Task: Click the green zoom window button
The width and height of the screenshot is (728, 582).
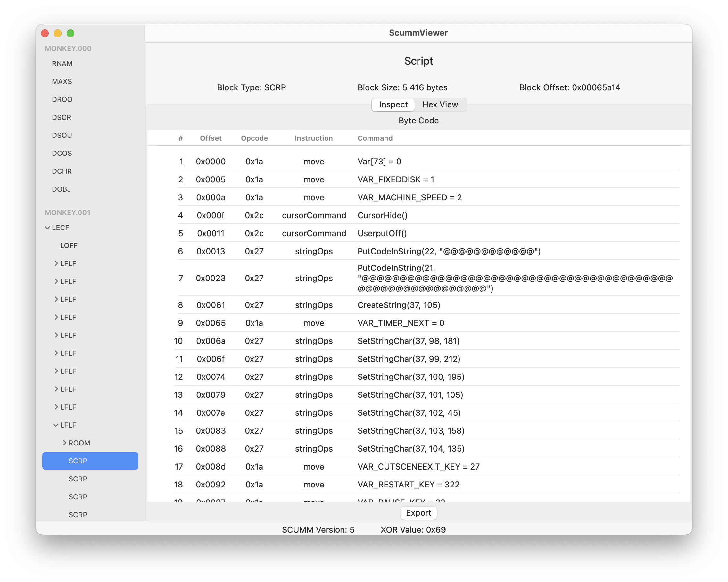Action: pos(70,33)
